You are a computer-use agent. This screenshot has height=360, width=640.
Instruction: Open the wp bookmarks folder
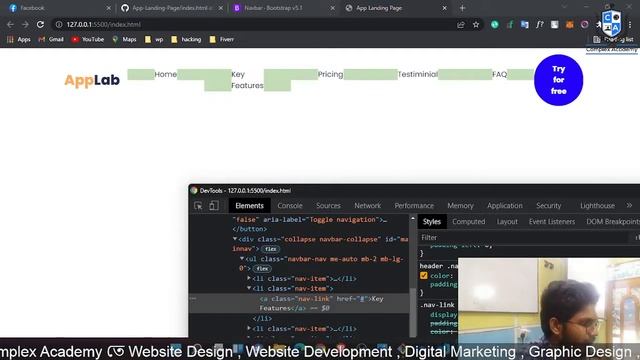tap(154, 40)
